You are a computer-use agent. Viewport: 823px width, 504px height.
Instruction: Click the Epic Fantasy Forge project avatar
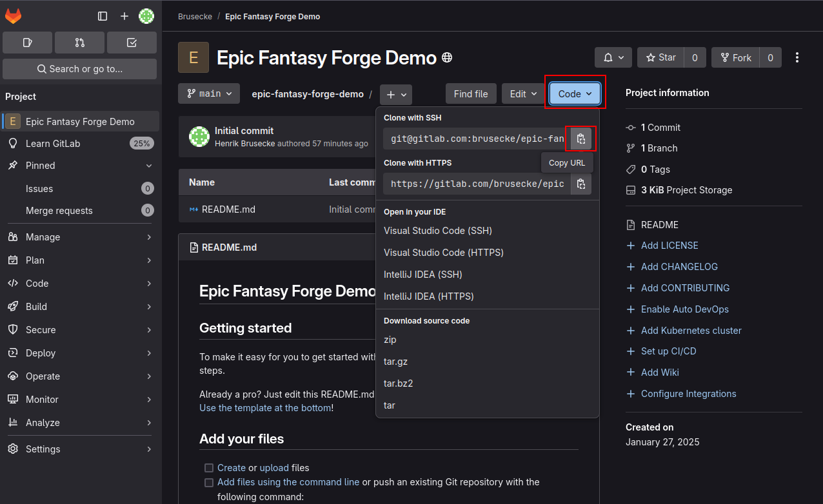193,57
